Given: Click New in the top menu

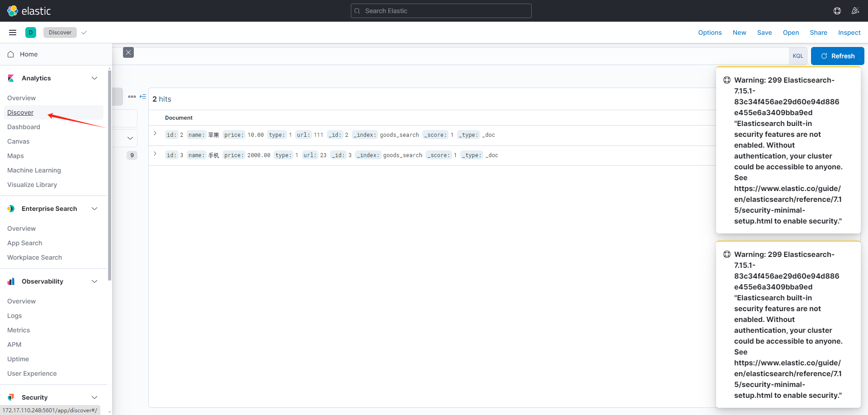Looking at the screenshot, I should click(x=740, y=33).
